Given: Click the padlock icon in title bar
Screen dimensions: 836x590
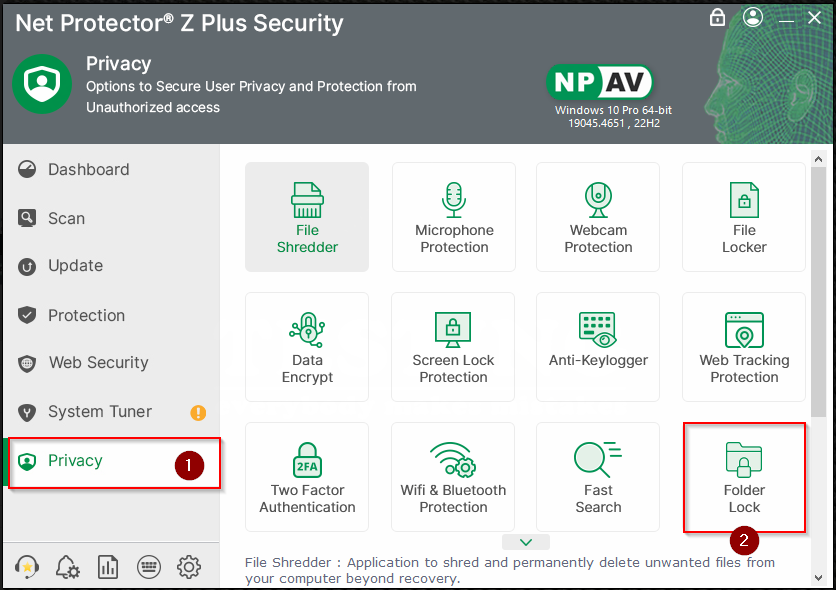Looking at the screenshot, I should (718, 17).
